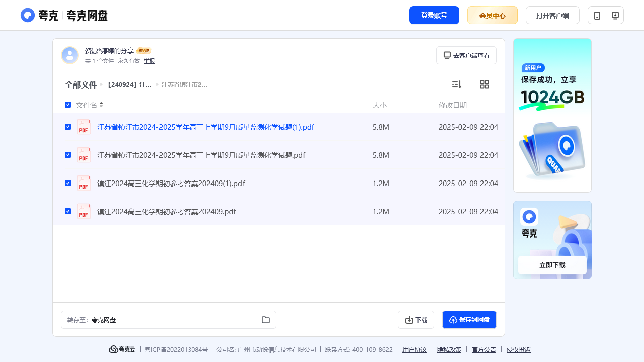Switch to grid view icon
644x362 pixels.
(485, 84)
